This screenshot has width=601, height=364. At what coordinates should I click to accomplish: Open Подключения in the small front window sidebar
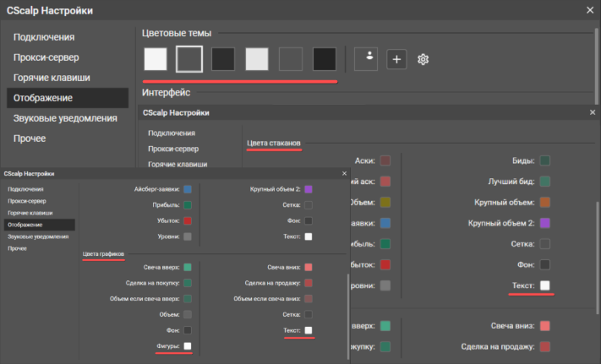point(25,189)
